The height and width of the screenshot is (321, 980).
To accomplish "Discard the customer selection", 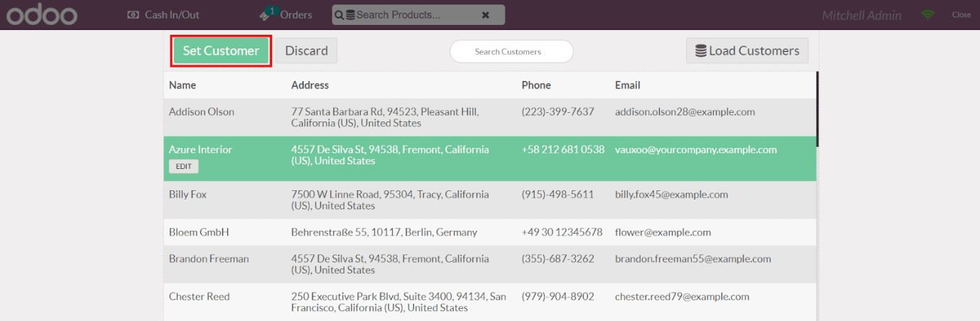I will pos(307,50).
